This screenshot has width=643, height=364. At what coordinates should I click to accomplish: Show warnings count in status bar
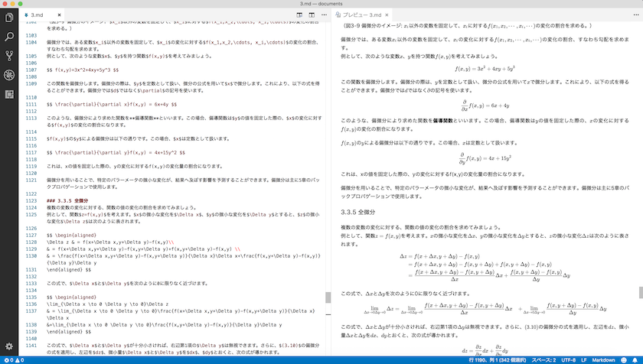point(19,360)
